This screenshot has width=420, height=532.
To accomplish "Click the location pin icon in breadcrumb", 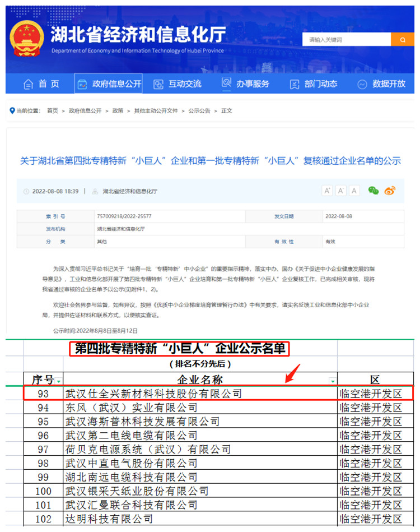I will click(12, 110).
